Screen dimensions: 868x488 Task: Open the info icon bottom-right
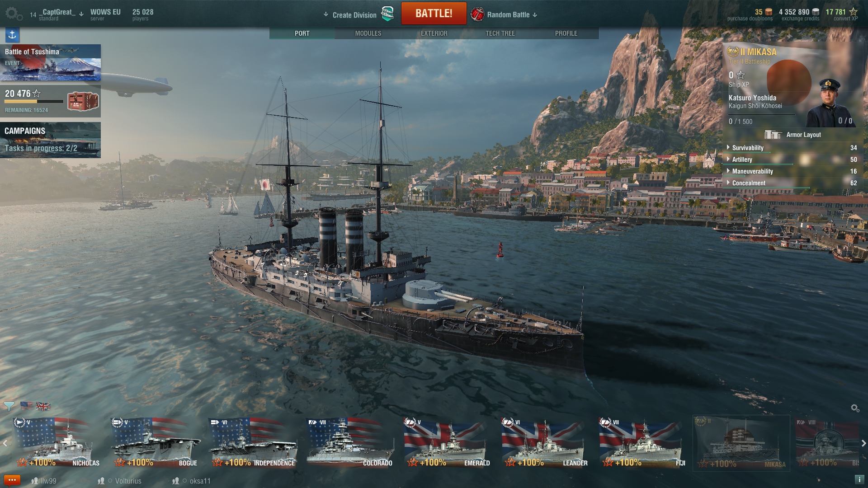click(859, 480)
